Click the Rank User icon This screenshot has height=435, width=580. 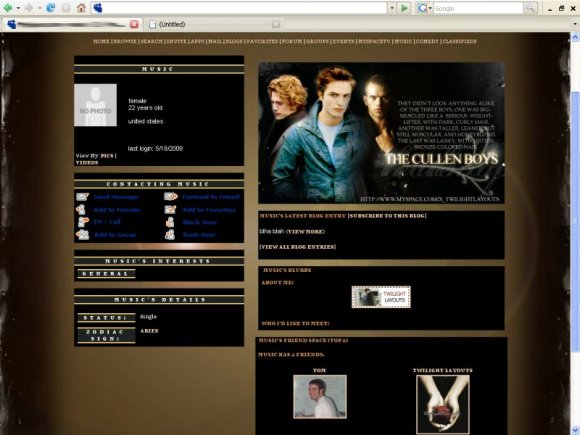[x=170, y=235]
